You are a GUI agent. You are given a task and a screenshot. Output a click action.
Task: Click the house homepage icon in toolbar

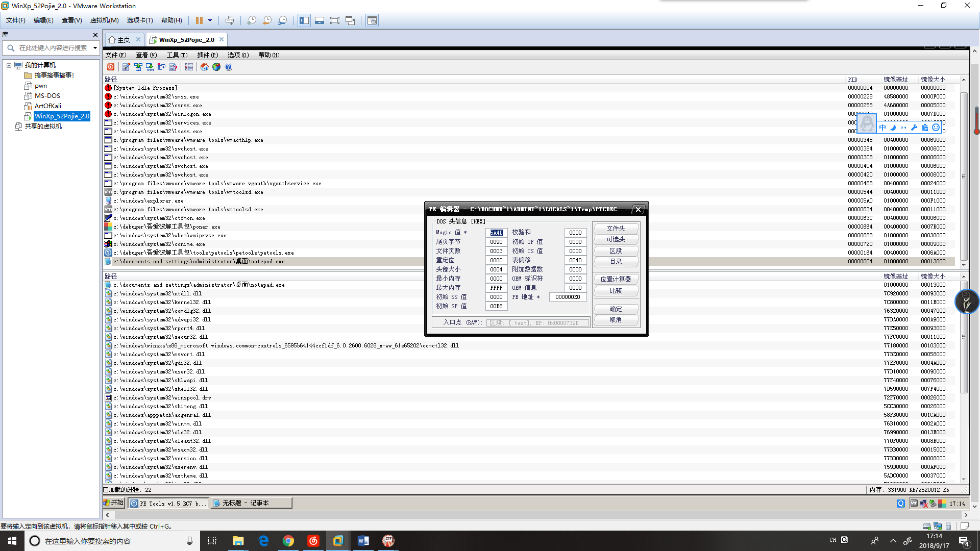[205, 67]
